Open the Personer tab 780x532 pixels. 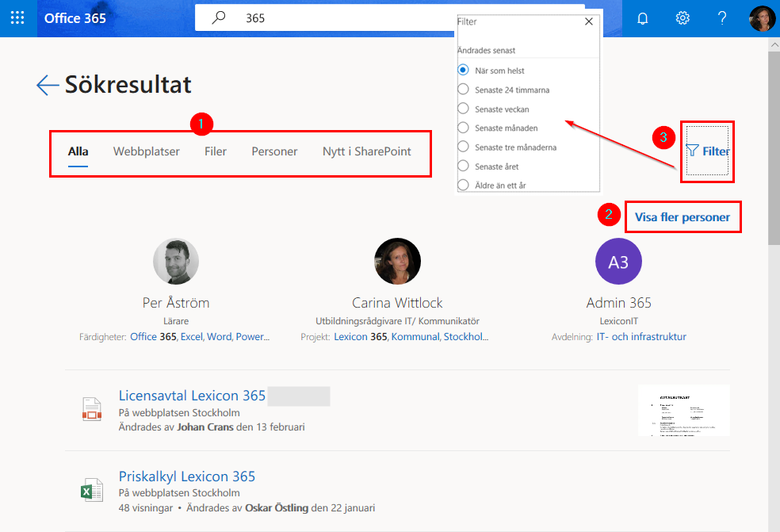pos(274,151)
